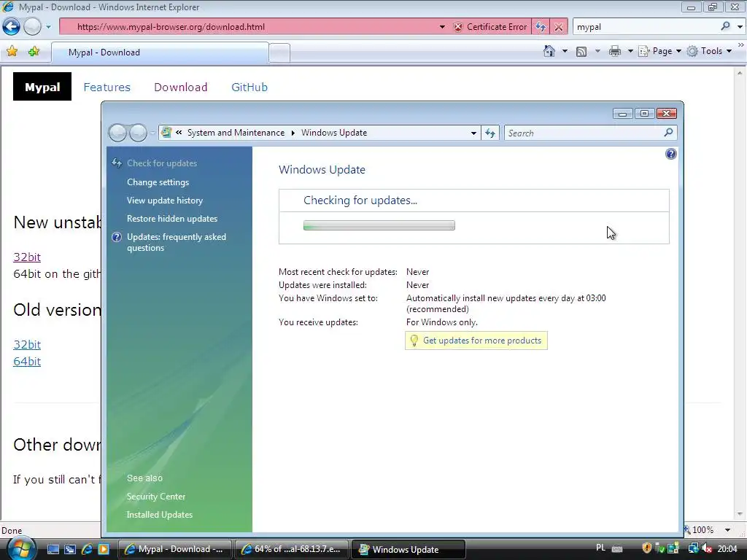Open the Certificate Error security report
Viewport: 747px width, 560px height.
tap(490, 27)
